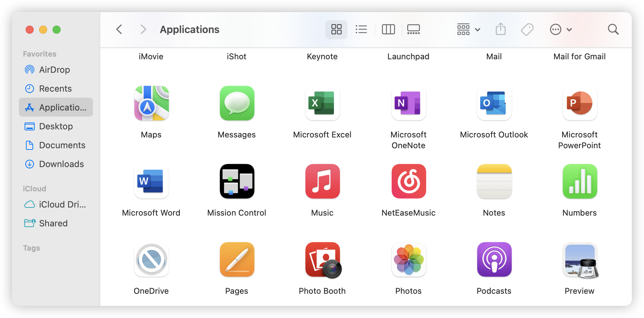
Task: Click the iShot label
Action: point(236,57)
